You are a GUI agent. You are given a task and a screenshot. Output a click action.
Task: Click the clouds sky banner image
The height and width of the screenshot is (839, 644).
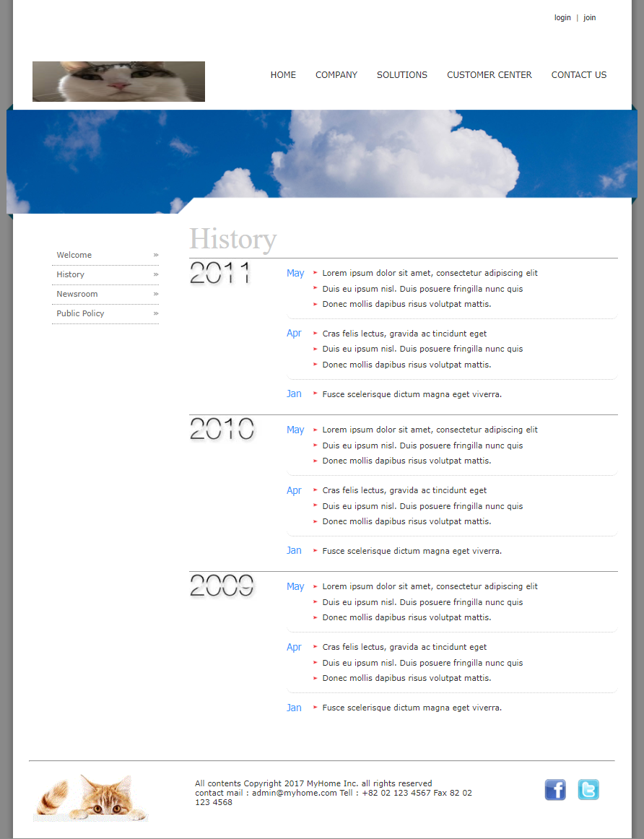tap(322, 162)
